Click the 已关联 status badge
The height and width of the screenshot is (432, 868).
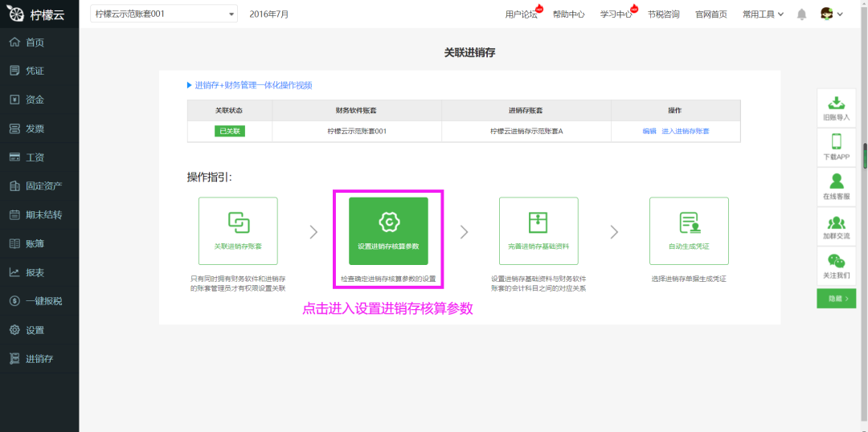tap(230, 131)
